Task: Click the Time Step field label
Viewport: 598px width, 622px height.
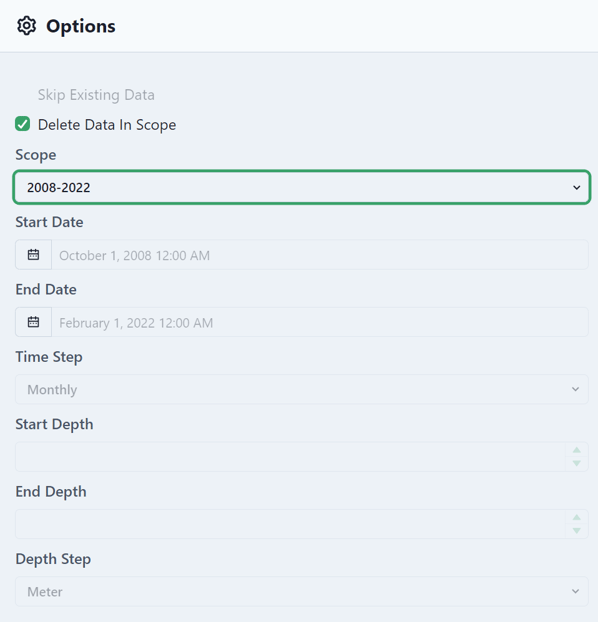Action: (49, 357)
